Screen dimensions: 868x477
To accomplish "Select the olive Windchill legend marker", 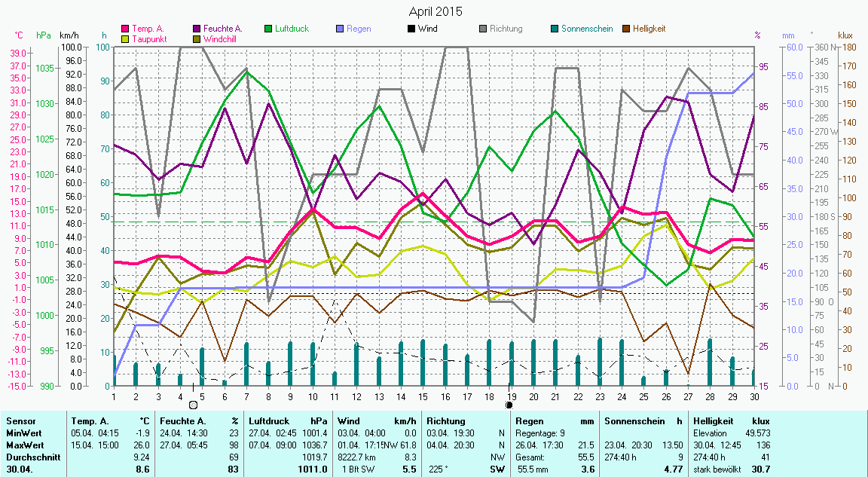I will coord(197,38).
